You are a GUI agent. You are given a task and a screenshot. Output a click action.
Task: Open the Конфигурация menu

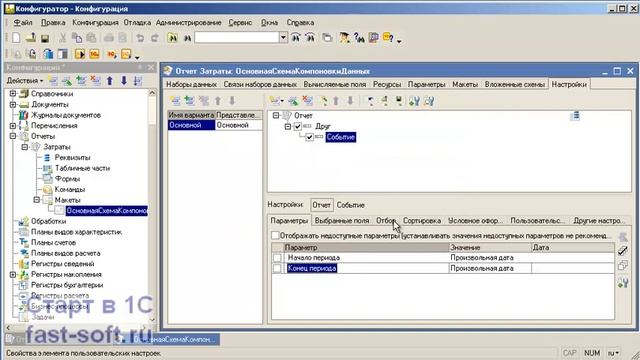click(95, 22)
